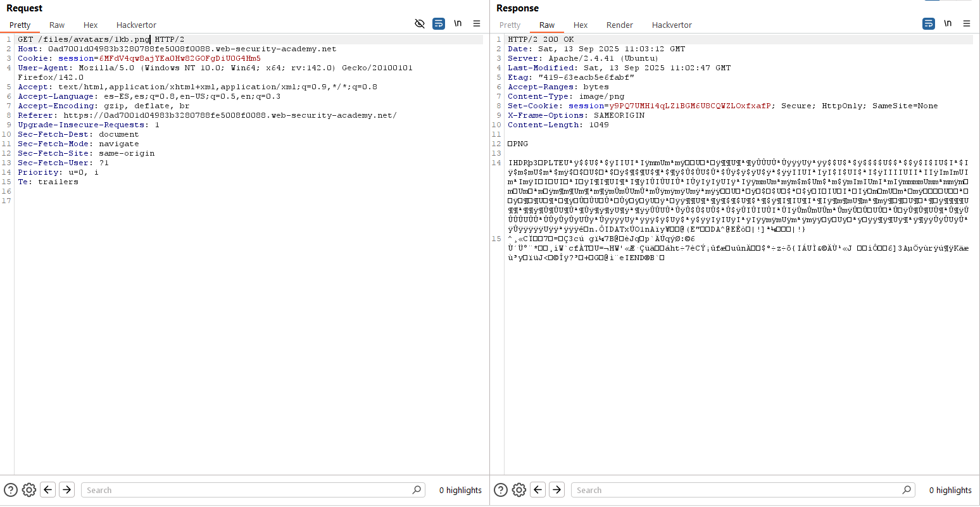
Task: Open the Request Hackvertor tab
Action: (136, 25)
